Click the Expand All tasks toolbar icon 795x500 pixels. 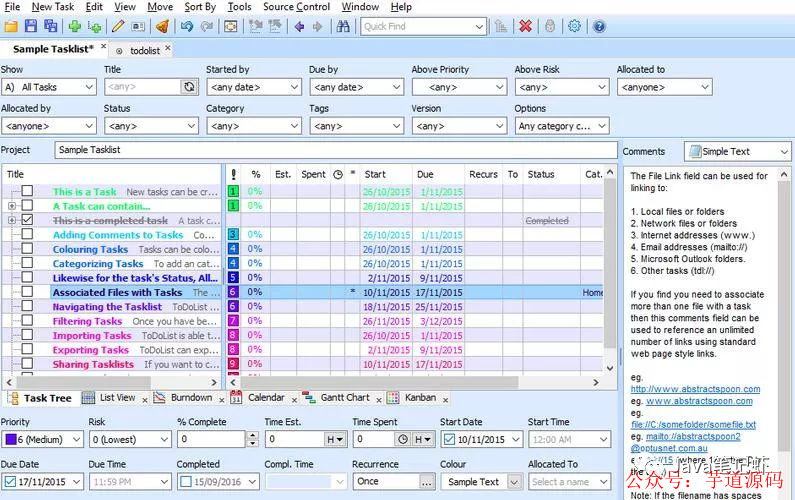[256, 26]
